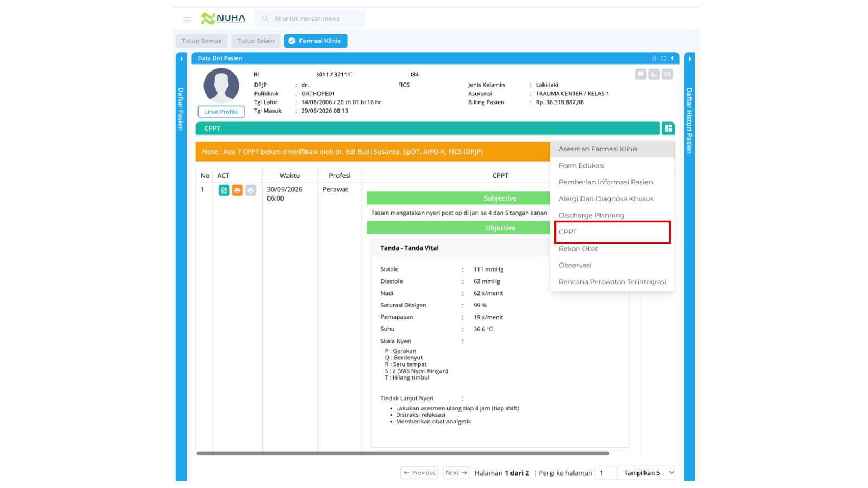
Task: Click the orange CPPT verification note banner
Action: (x=373, y=152)
